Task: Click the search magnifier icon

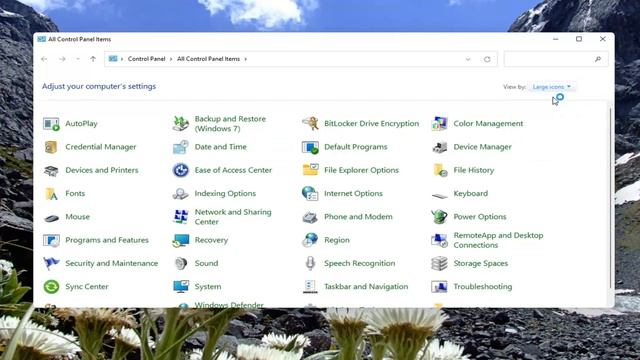Action: (x=598, y=59)
